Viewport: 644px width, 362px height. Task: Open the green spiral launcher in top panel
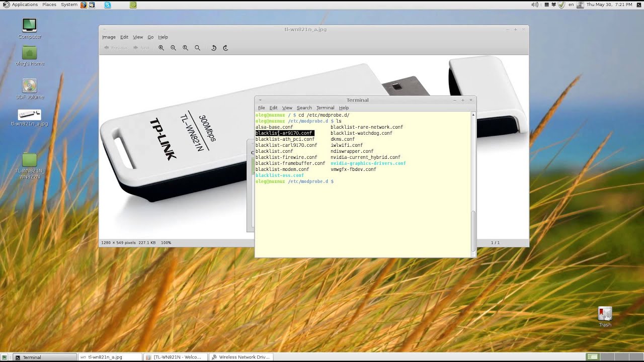point(133,5)
